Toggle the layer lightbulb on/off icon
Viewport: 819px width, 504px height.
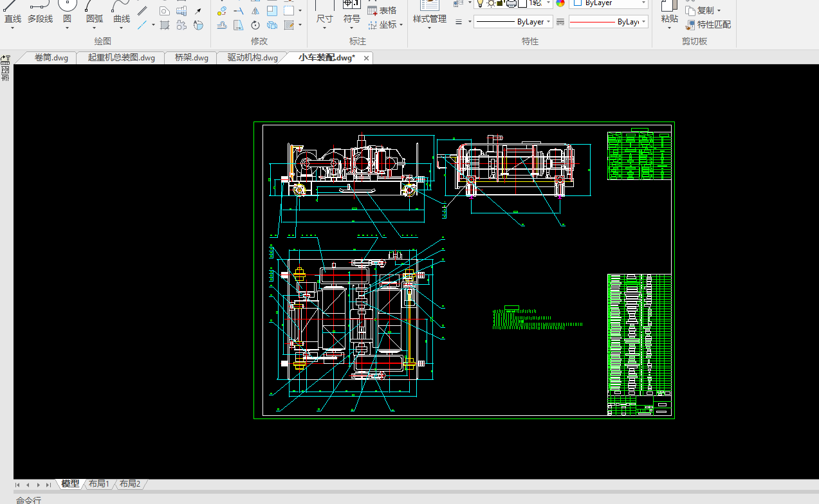point(479,3)
